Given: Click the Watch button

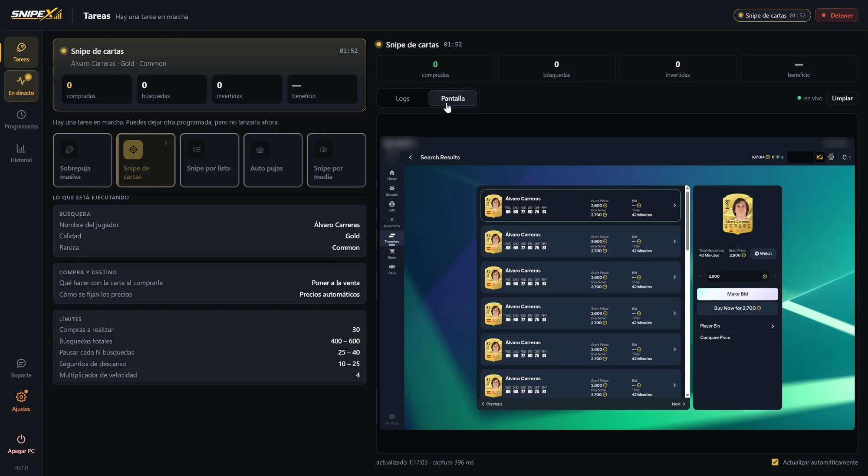Looking at the screenshot, I should pos(763,254).
